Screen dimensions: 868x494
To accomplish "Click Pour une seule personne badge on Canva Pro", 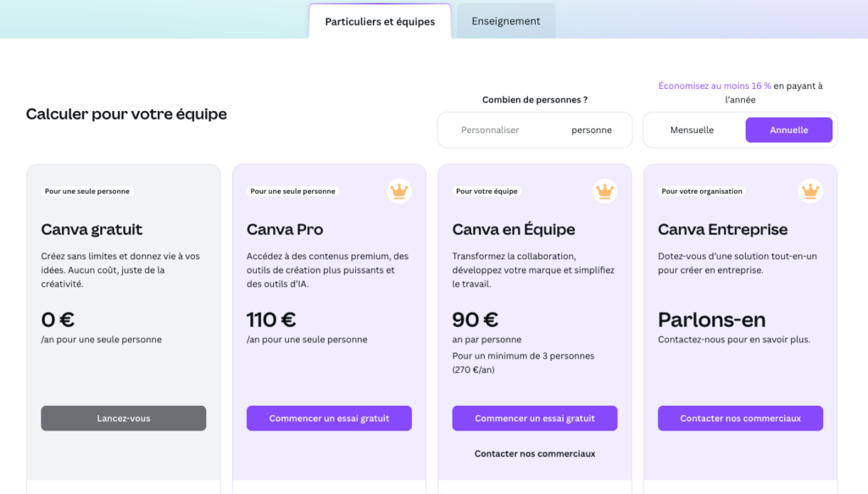I will click(x=292, y=191).
